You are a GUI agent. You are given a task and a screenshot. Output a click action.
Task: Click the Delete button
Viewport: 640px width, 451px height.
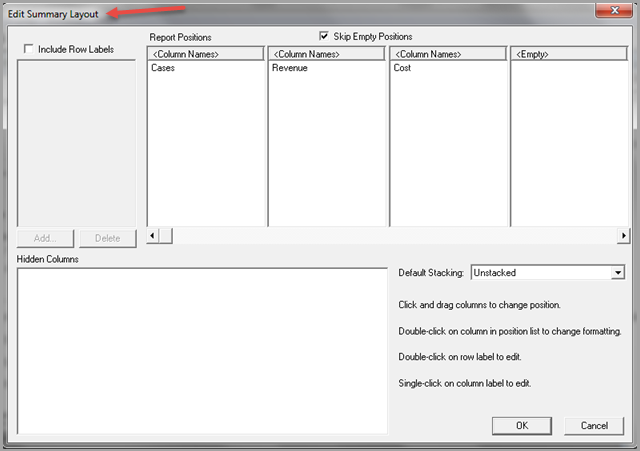click(107, 238)
